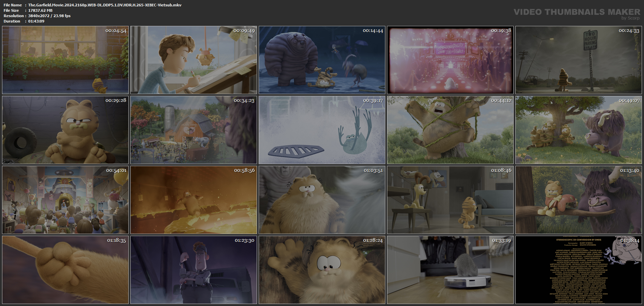Image resolution: width=644 pixels, height=306 pixels.
Task: Open the thumbnail stamped 00:29:28
Action: pos(65,130)
